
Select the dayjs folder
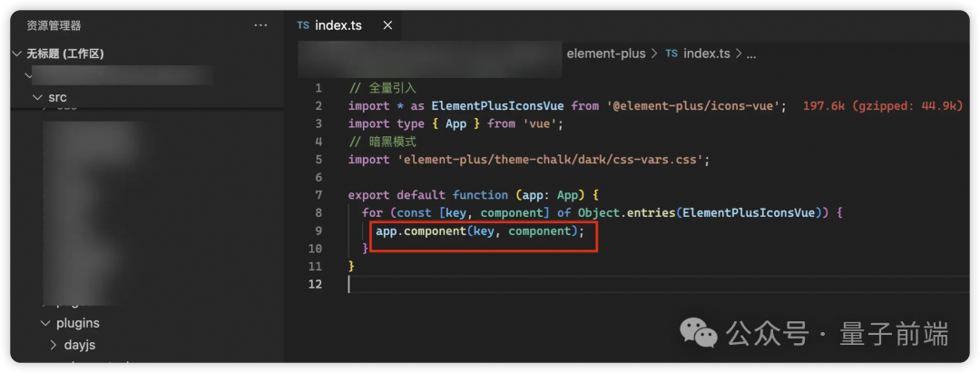(80, 345)
